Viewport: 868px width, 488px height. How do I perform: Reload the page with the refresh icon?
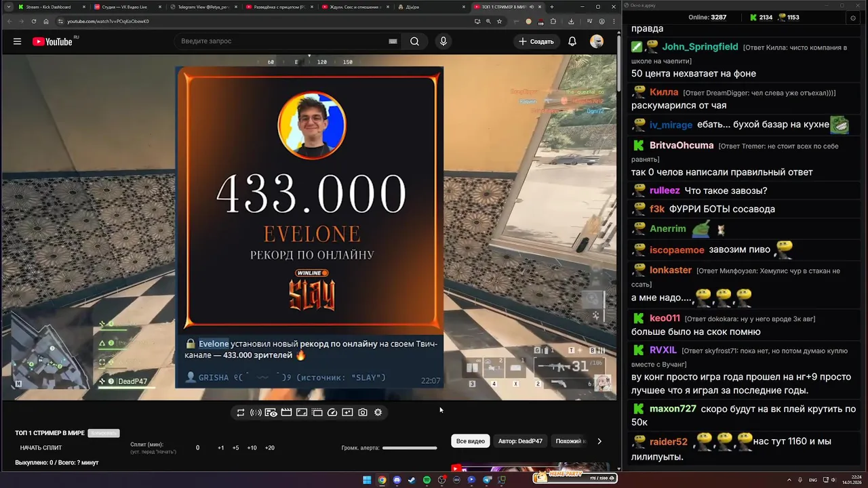(x=34, y=21)
